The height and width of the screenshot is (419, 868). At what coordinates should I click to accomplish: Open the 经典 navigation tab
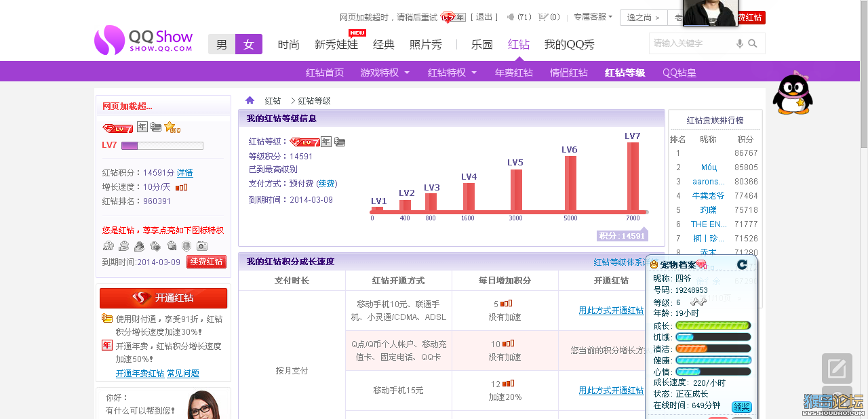384,45
